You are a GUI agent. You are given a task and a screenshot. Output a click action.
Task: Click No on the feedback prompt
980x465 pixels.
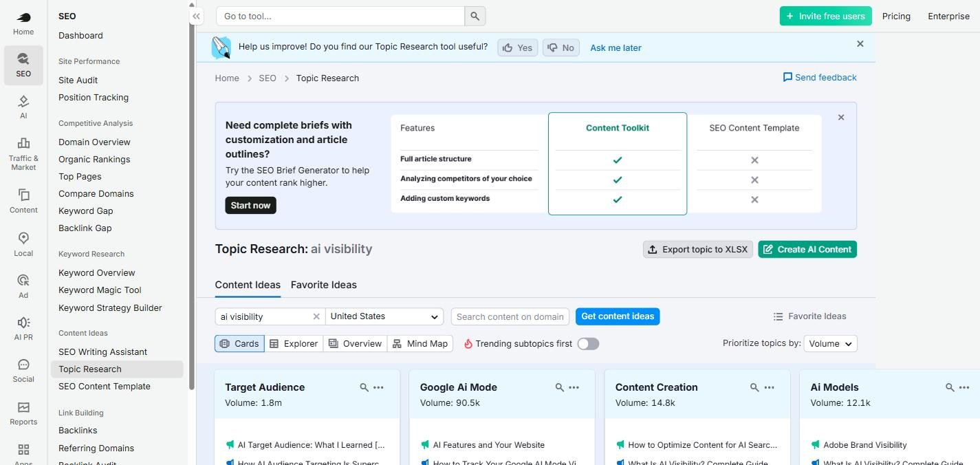pyautogui.click(x=561, y=47)
